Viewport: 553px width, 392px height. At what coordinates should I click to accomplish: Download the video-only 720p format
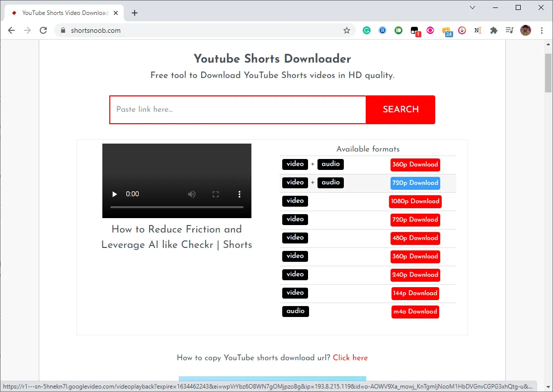pyautogui.click(x=415, y=220)
